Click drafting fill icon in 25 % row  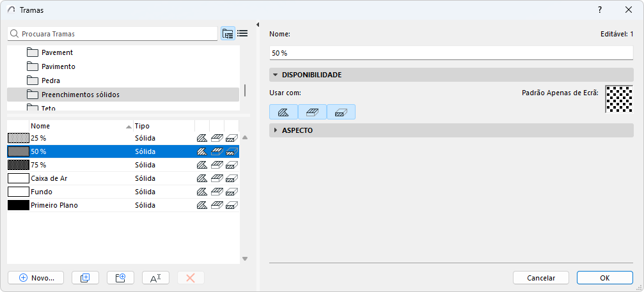[x=202, y=138]
